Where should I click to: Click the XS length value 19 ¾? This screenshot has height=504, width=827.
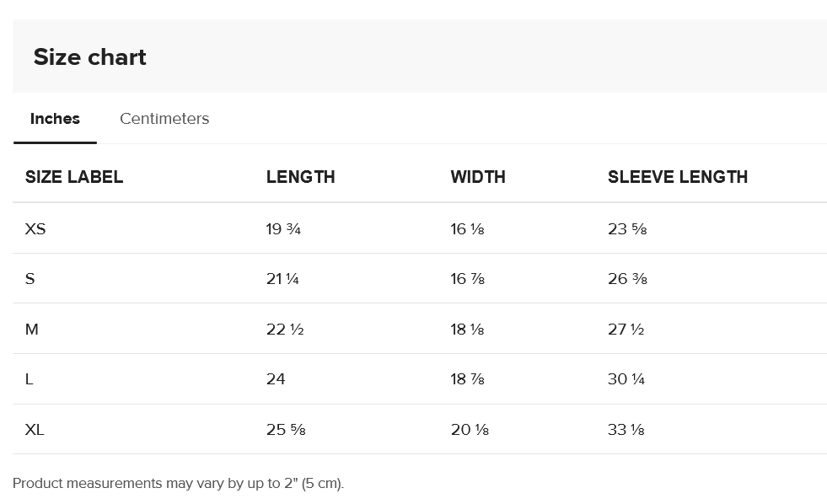pos(283,228)
